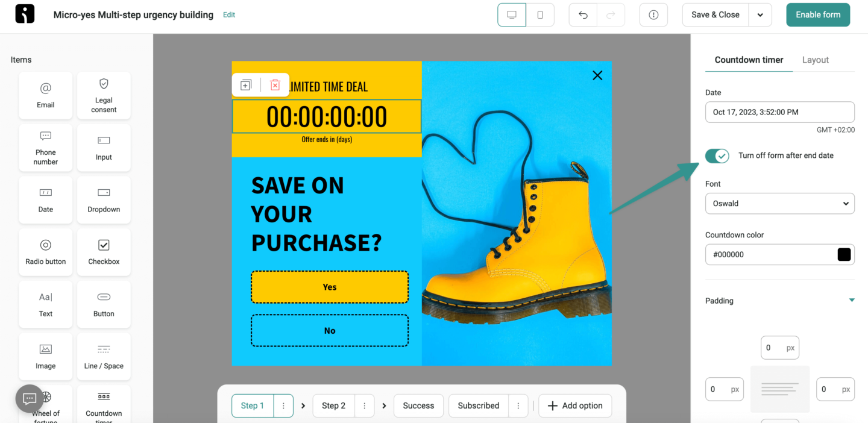Add the Button item
The image size is (868, 423).
104,304
